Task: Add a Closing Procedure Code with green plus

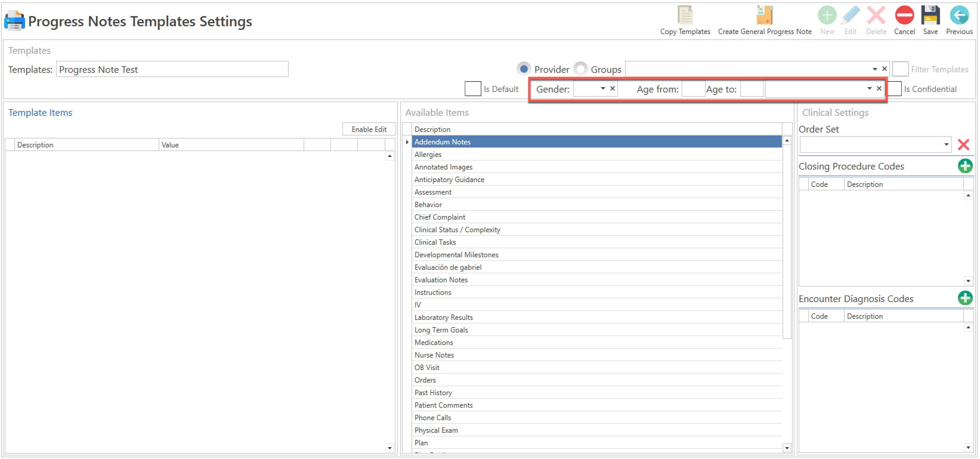Action: click(x=965, y=166)
